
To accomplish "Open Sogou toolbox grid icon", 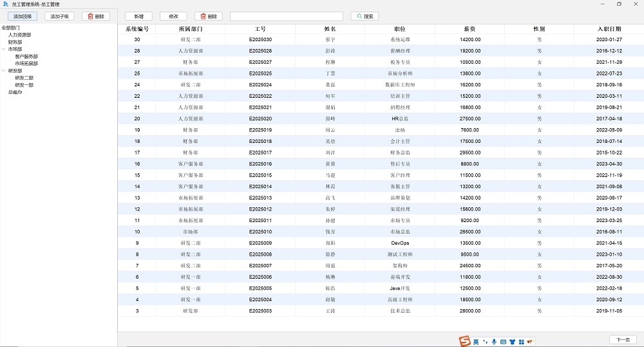I will click(x=521, y=342).
